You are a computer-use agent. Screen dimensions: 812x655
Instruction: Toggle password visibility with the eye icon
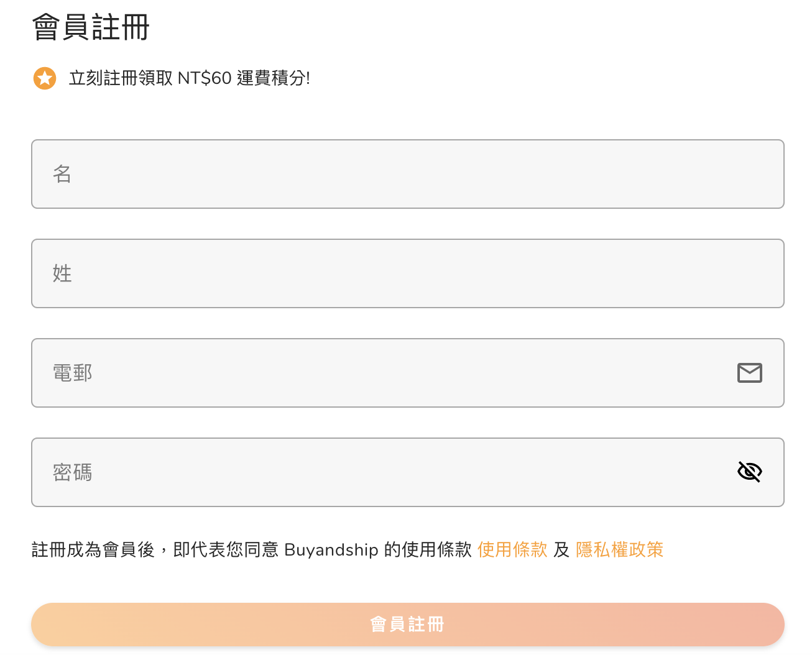(x=749, y=472)
